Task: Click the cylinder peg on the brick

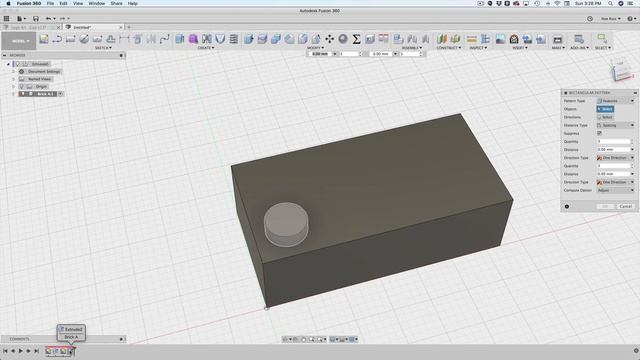Action: pyautogui.click(x=286, y=224)
